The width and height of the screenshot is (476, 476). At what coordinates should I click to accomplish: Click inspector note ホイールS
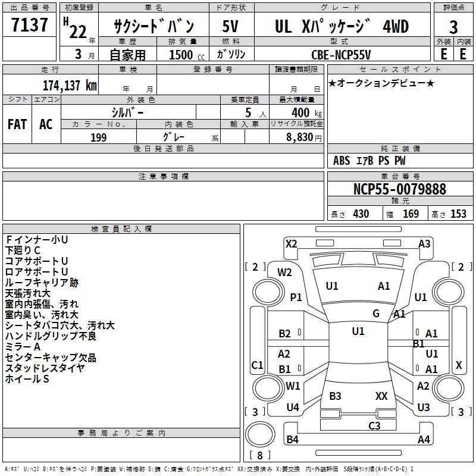pos(27,379)
